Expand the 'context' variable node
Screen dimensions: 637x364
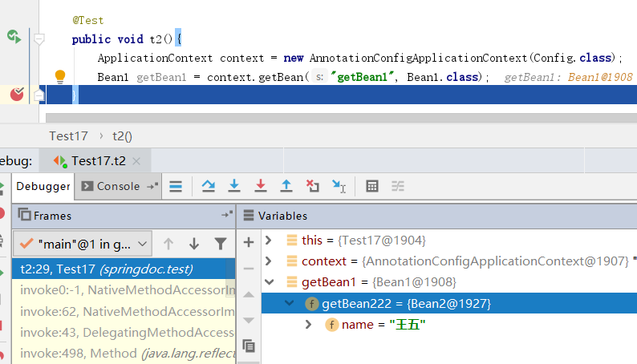[x=268, y=261]
